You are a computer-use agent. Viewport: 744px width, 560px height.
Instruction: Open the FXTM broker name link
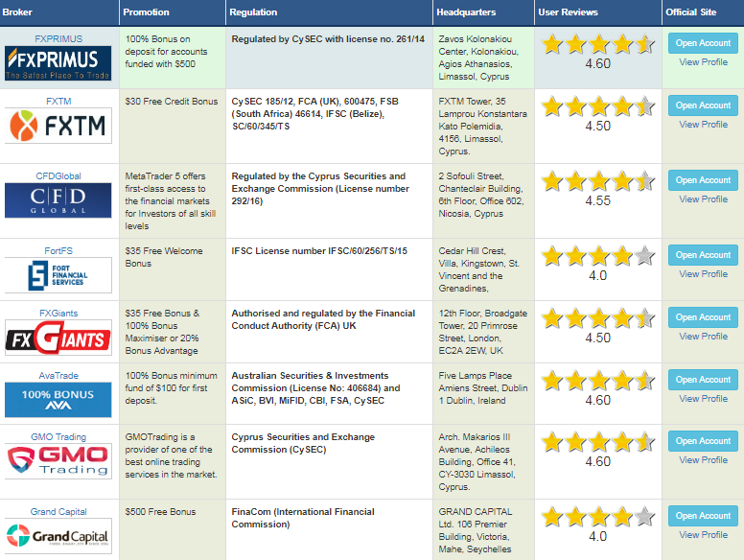(58, 101)
